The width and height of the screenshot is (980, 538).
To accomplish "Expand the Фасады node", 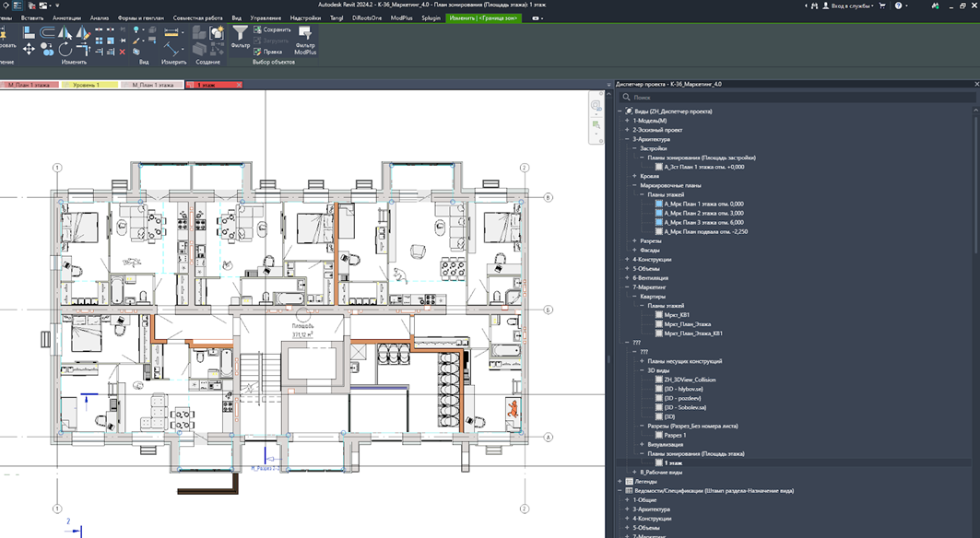I will click(x=634, y=250).
